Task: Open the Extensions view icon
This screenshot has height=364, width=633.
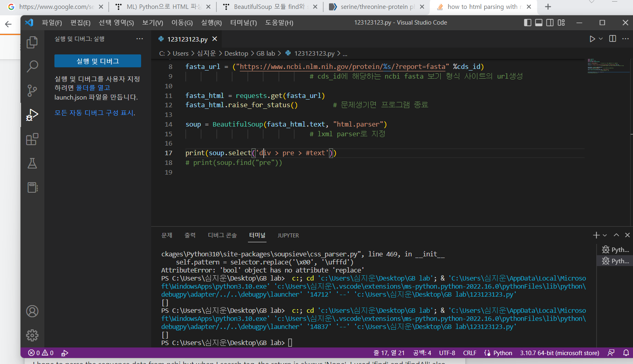Action: point(32,139)
